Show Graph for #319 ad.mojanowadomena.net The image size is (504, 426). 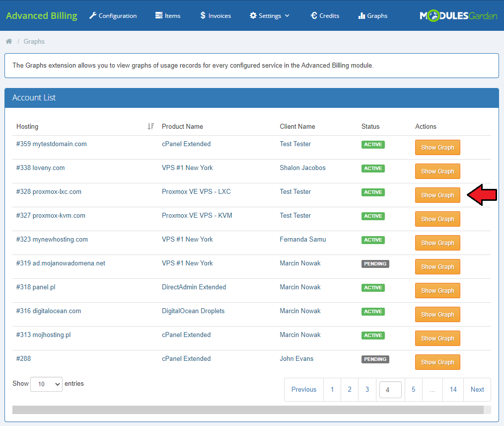pyautogui.click(x=437, y=266)
